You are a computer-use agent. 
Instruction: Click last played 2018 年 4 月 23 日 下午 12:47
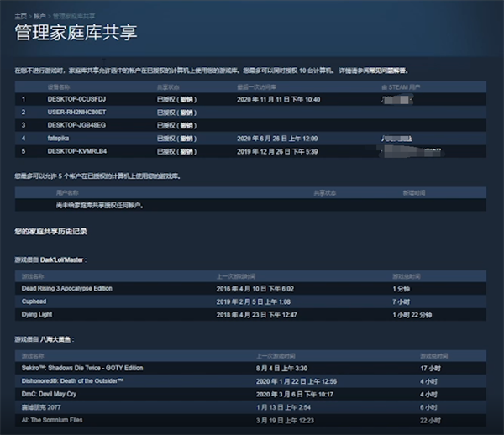[x=256, y=315]
